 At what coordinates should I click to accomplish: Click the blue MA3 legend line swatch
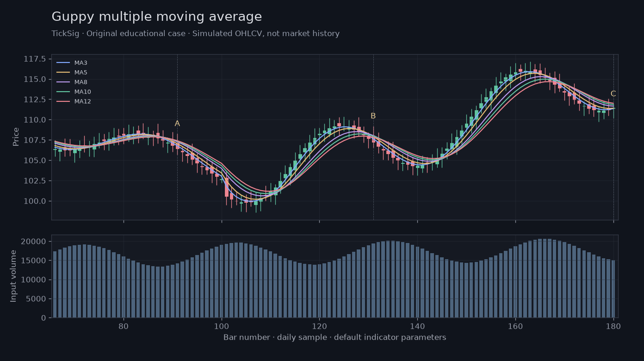coord(63,63)
